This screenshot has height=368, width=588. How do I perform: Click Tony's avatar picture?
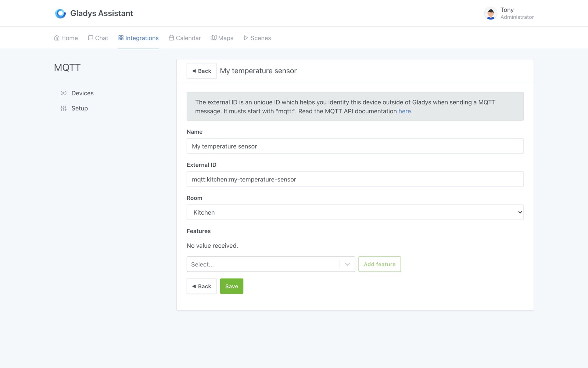(490, 13)
